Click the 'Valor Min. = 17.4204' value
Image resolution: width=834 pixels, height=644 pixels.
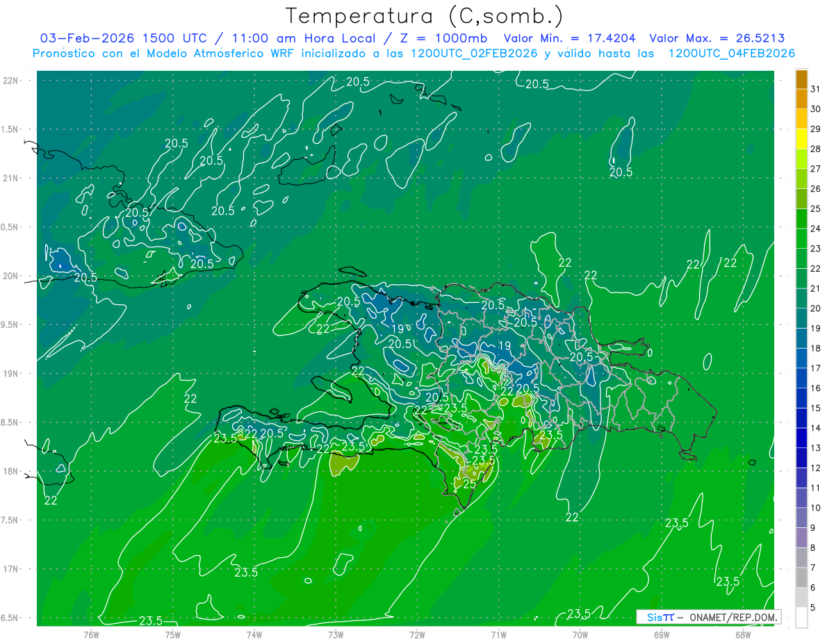569,38
